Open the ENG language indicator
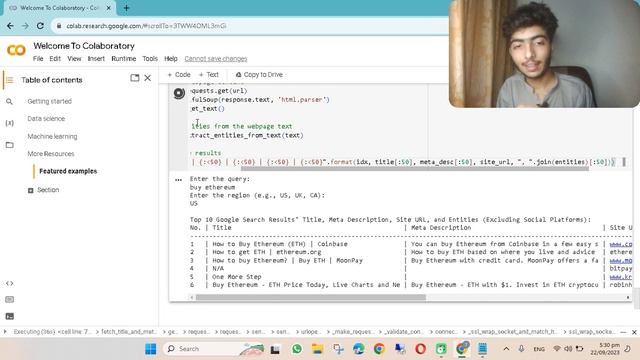 click(539, 349)
